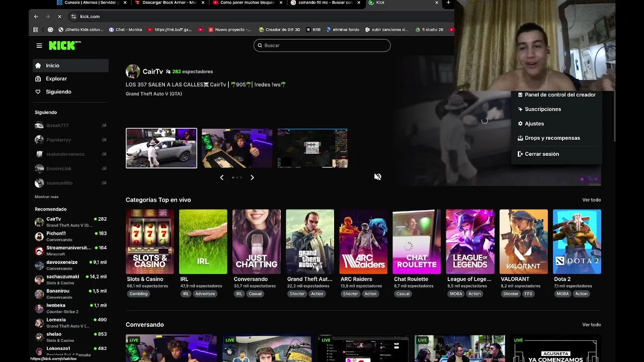Open Chat Roulette category card
644x362 pixels.
point(417,242)
